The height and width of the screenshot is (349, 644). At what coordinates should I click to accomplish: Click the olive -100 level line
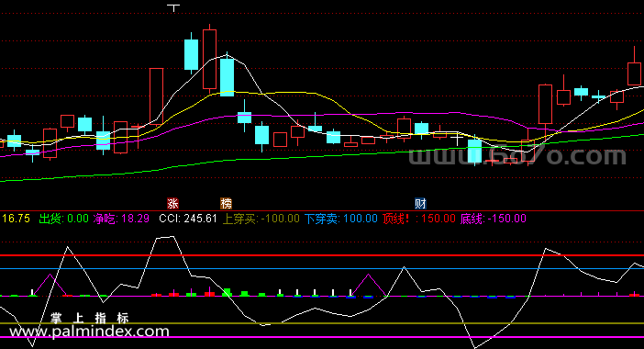pyautogui.click(x=322, y=323)
